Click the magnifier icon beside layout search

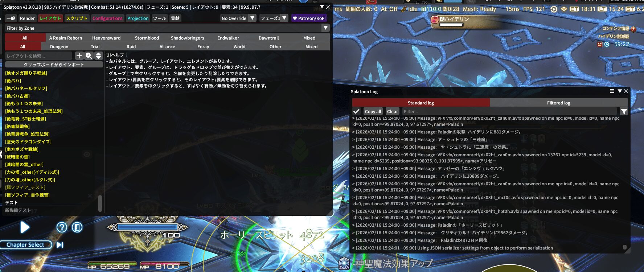tap(89, 56)
